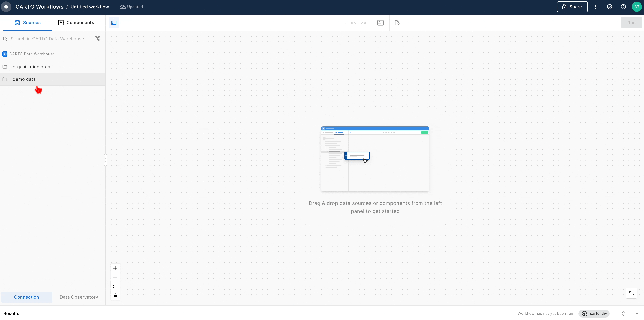Screen dimensions: 644x320
Task: Click the Workflow has not yet been run text
Action: [545, 313]
